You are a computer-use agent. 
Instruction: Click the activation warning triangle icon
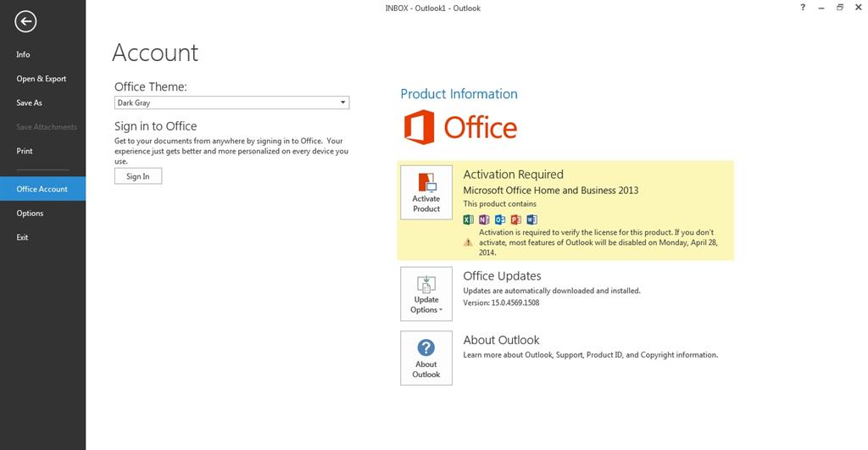[x=468, y=242]
